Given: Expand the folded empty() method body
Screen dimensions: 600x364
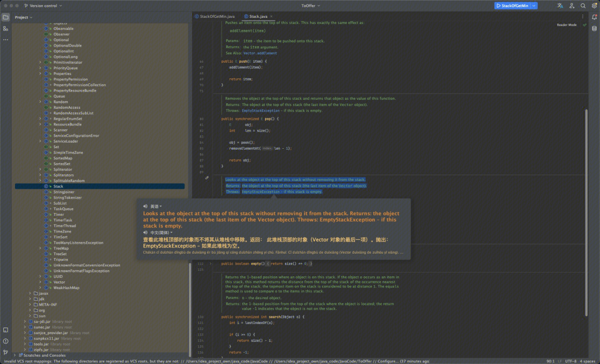Looking at the screenshot, I should click(211, 264).
